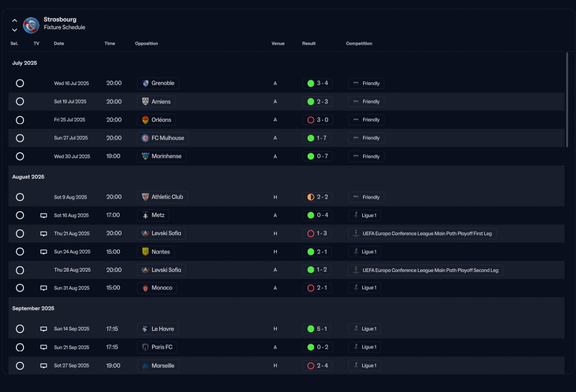
Task: Open the Marinhense club badge
Action: pos(145,156)
